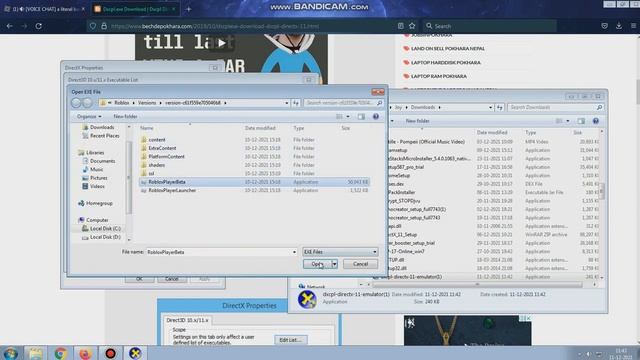Click Edit List button on webpage image
640x360 pixels.
click(291, 340)
